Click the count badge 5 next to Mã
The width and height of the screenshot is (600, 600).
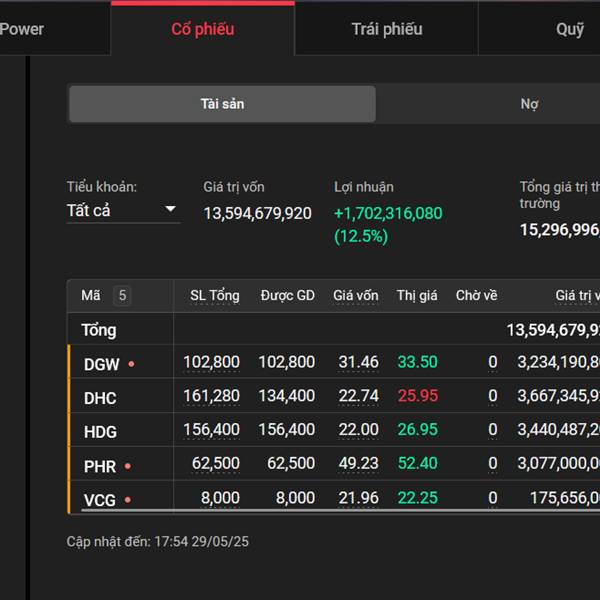tap(122, 295)
